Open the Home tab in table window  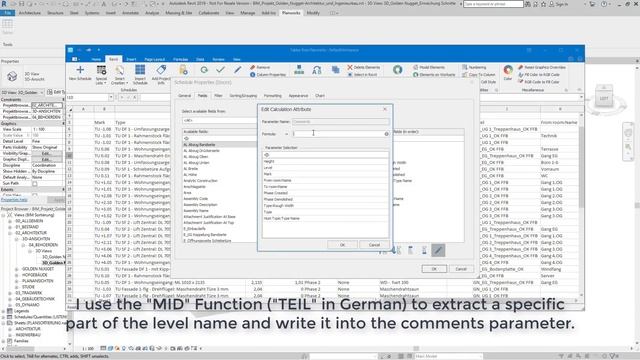pyautogui.click(x=96, y=59)
